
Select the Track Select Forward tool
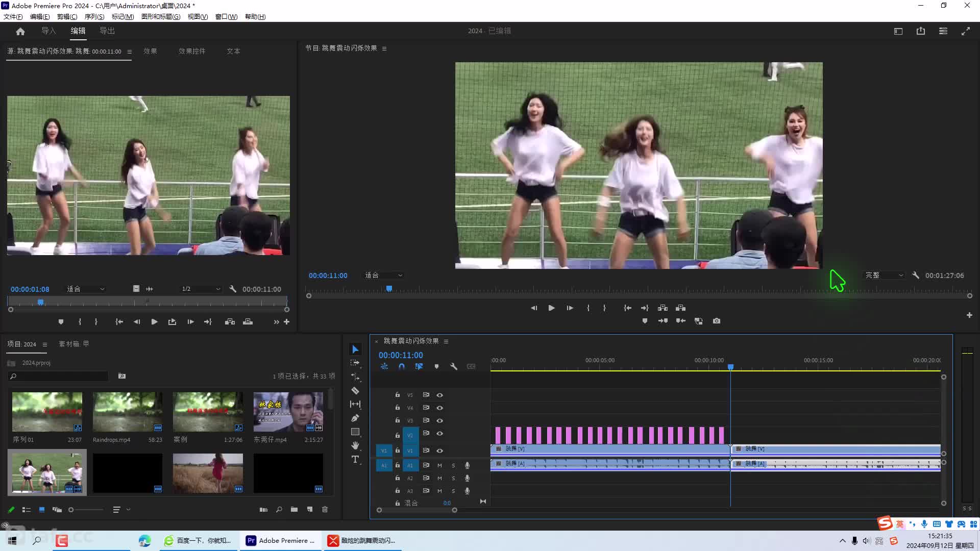[x=355, y=363]
